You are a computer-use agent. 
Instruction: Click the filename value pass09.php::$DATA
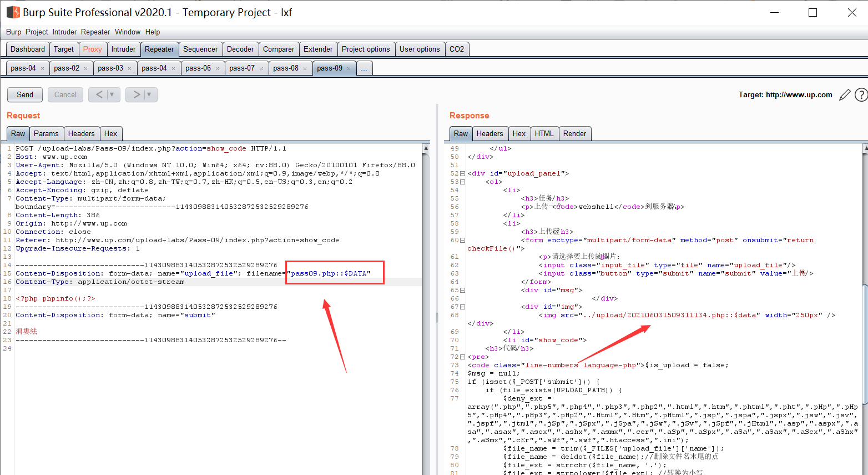click(x=331, y=273)
